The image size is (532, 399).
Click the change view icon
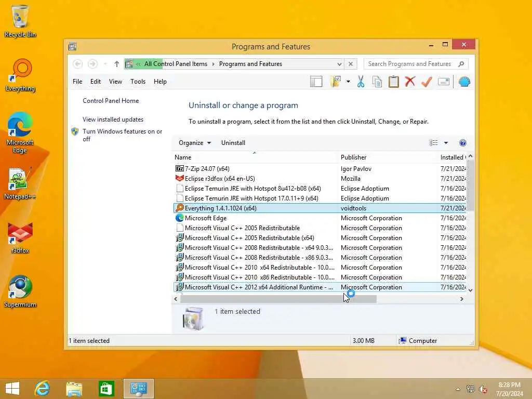(434, 143)
